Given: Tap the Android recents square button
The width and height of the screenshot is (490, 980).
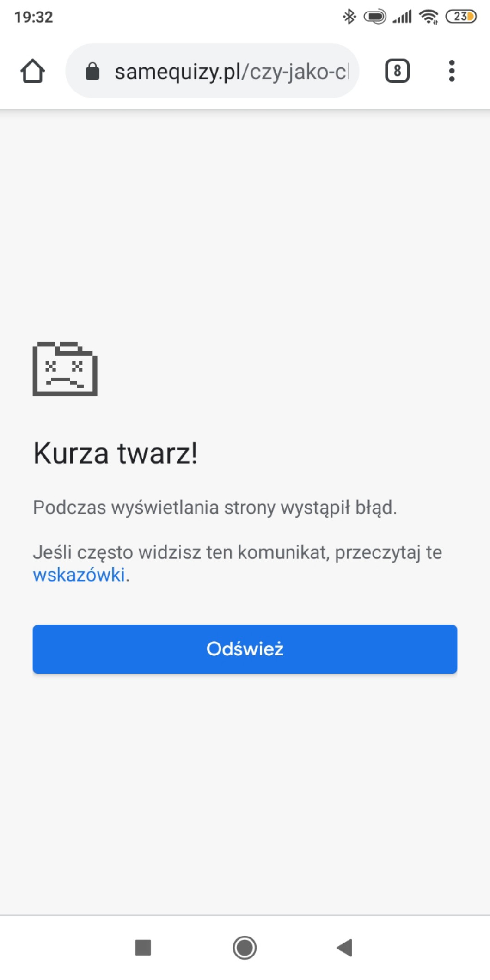Looking at the screenshot, I should [143, 948].
